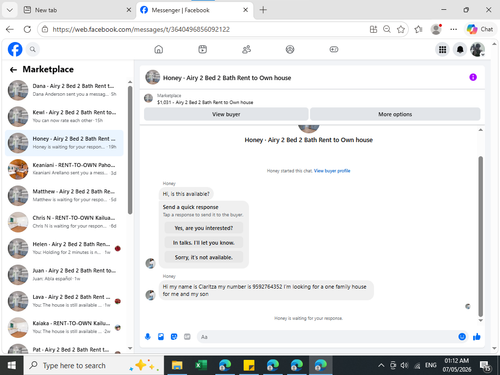The height and width of the screenshot is (375, 500).
Task: Send a thumbs-up like
Action: pos(477,337)
